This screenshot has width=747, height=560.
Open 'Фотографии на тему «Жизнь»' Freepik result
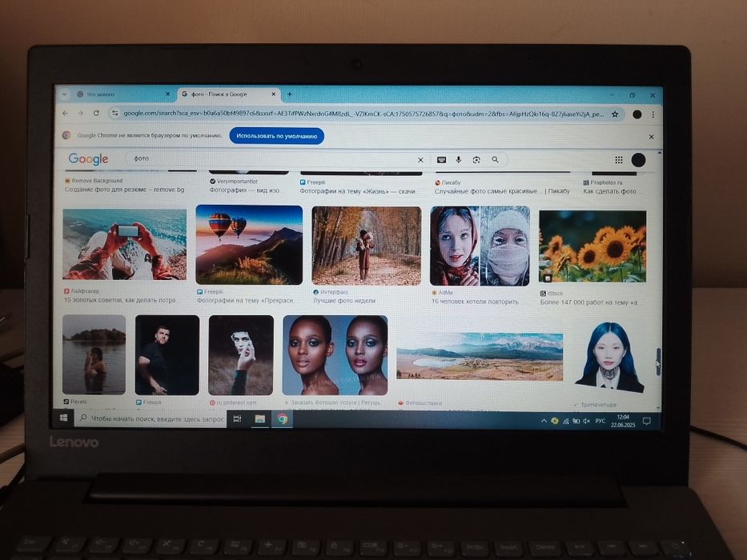pos(359,191)
